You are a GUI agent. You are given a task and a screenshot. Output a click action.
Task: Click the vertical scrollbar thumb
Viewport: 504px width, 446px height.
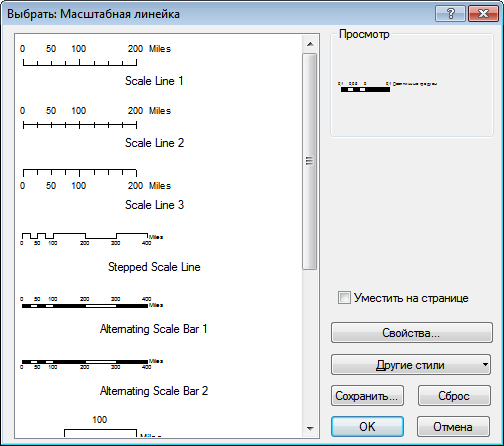310,161
